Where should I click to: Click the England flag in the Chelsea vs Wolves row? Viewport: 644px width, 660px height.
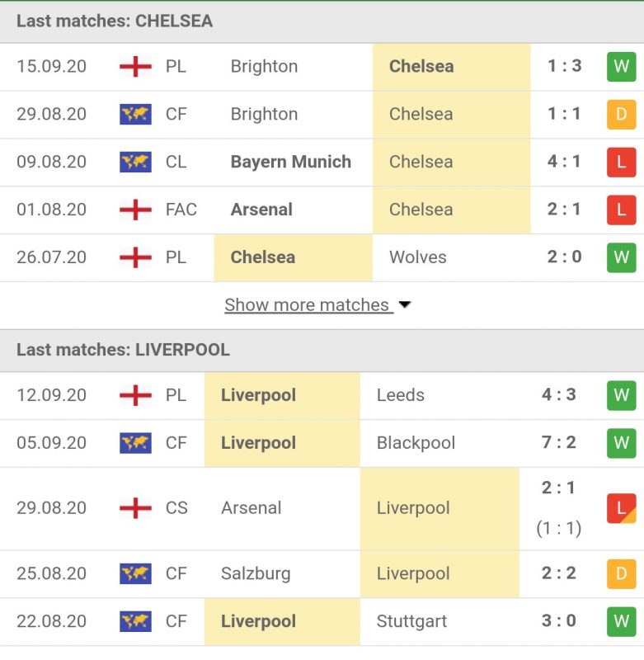[x=135, y=257]
